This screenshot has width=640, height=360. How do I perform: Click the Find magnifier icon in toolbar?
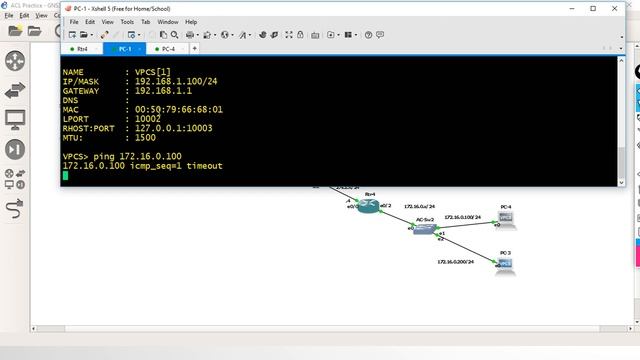175,35
